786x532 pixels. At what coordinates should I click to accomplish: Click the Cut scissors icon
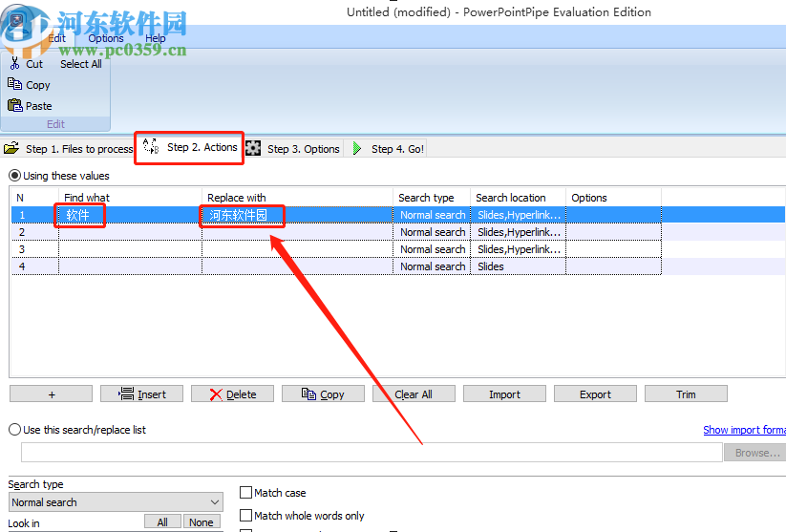click(x=14, y=64)
